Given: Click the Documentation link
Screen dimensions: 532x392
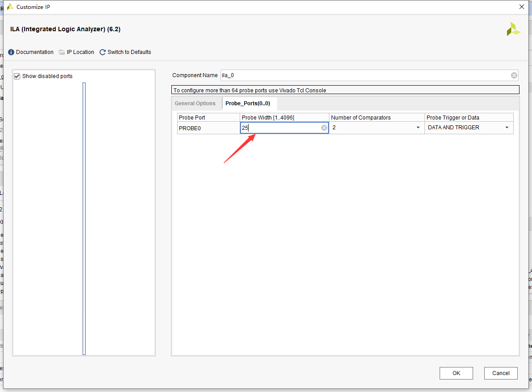Looking at the screenshot, I should tap(35, 52).
